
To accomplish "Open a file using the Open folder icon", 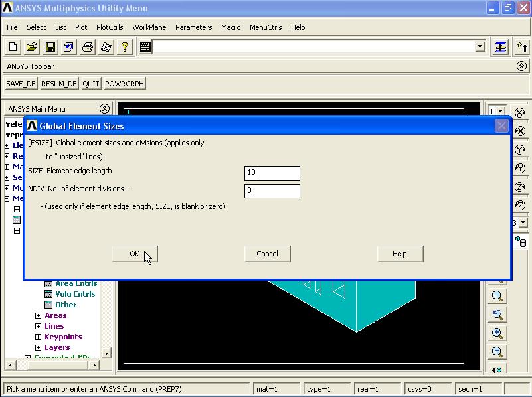I will pos(31,46).
